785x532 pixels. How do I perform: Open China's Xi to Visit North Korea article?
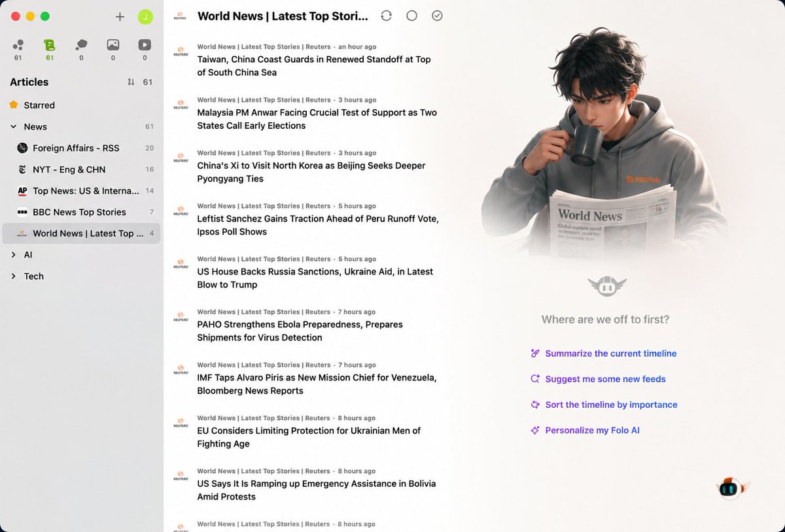(305, 166)
